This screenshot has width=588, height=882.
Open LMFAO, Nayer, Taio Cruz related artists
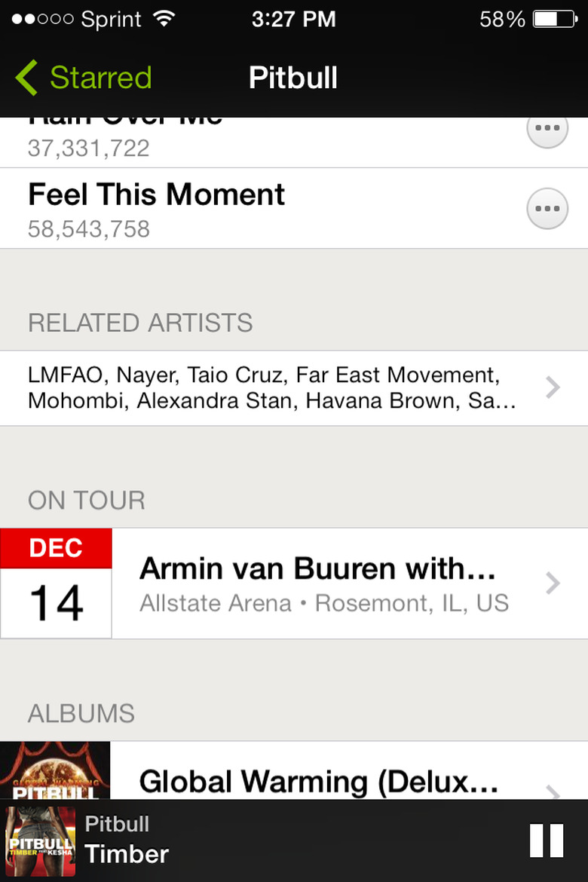pos(271,387)
